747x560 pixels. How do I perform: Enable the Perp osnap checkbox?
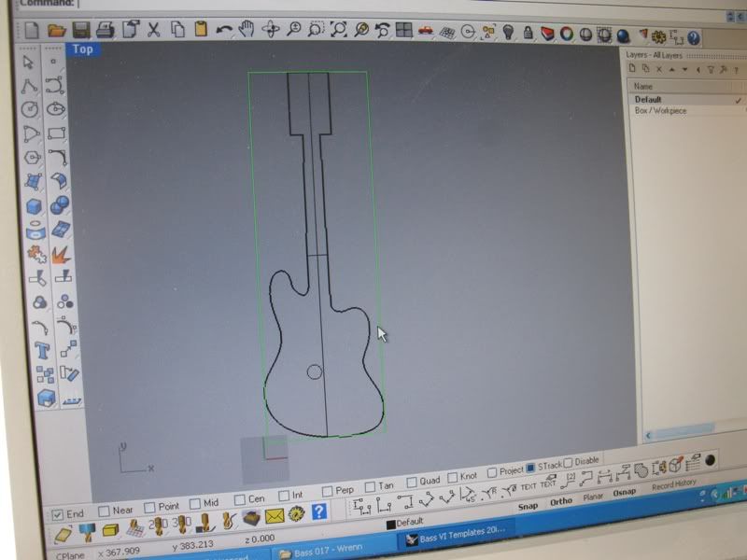click(x=328, y=491)
